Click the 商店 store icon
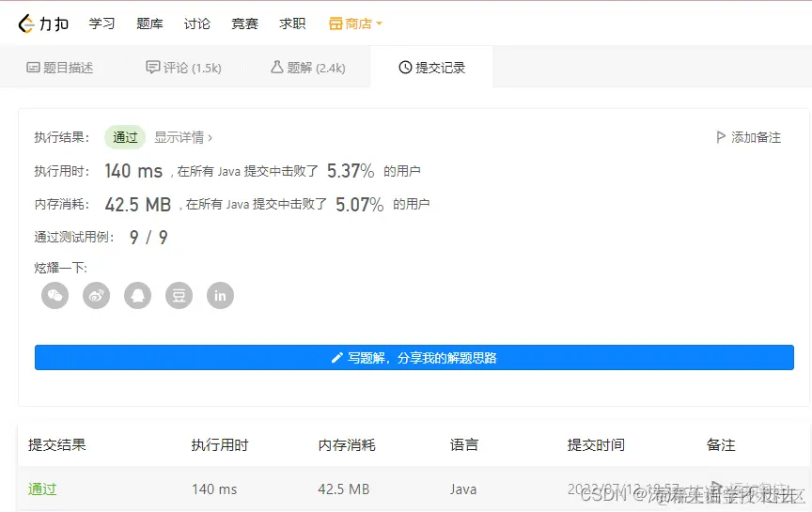This screenshot has height=512, width=812. pyautogui.click(x=336, y=23)
